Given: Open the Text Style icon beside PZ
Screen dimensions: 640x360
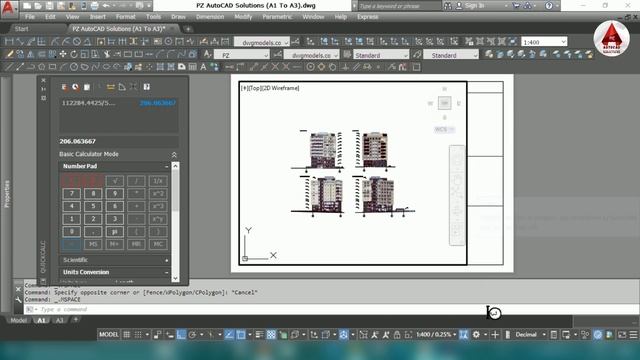Looking at the screenshot, I should pyautogui.click(x=207, y=54).
